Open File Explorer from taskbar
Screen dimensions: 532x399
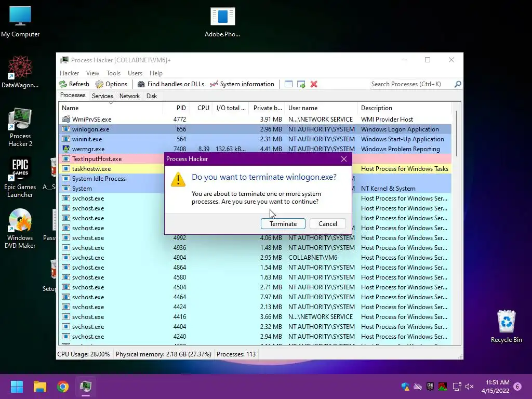tap(39, 387)
